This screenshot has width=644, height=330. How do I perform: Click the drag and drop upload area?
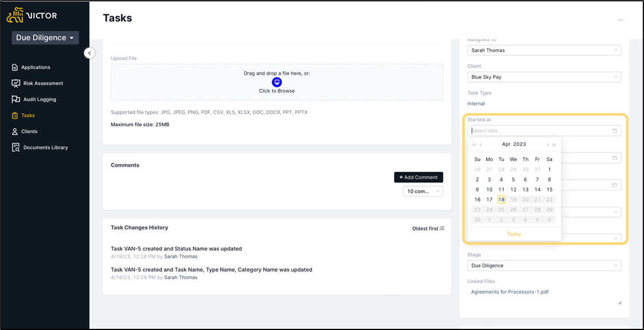tap(277, 82)
